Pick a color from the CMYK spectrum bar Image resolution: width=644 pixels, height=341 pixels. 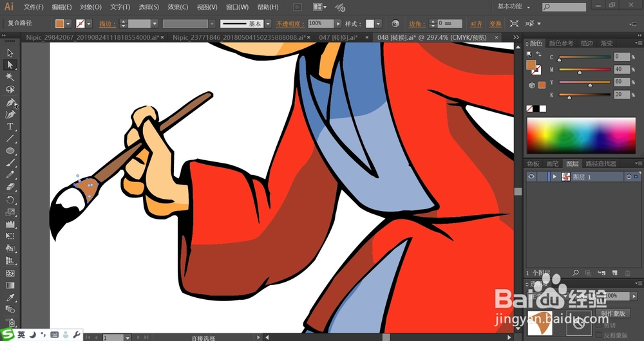coord(581,136)
